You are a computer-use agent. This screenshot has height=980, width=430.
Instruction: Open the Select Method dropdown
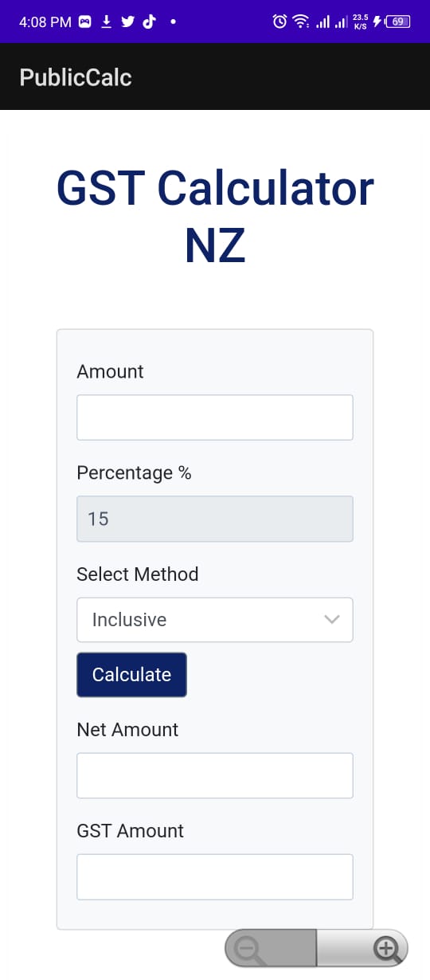[x=215, y=620]
